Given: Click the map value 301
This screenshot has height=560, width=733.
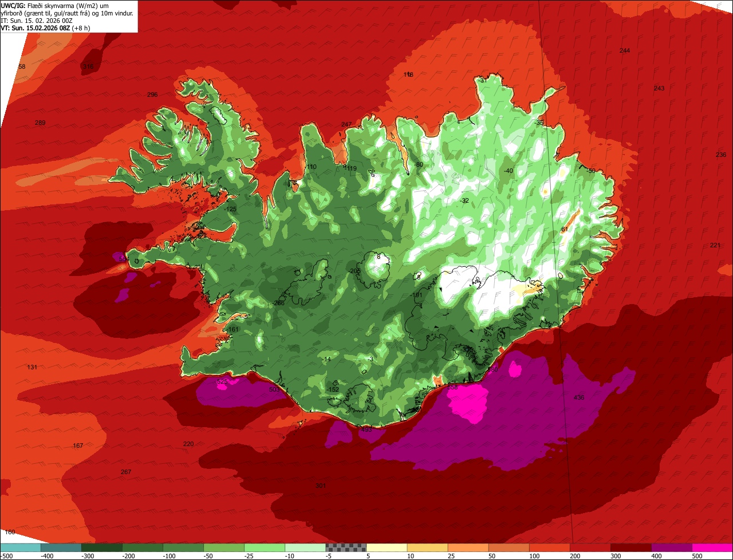Looking at the screenshot, I should 321,486.
